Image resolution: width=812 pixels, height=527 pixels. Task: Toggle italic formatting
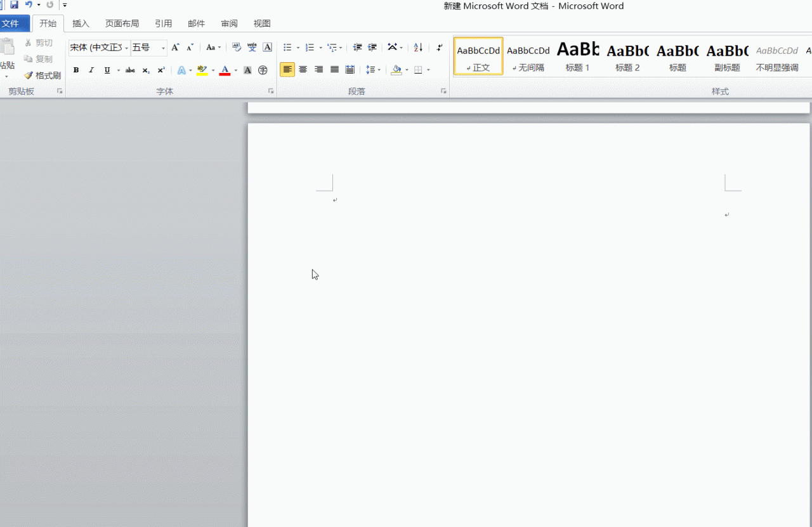tap(91, 70)
